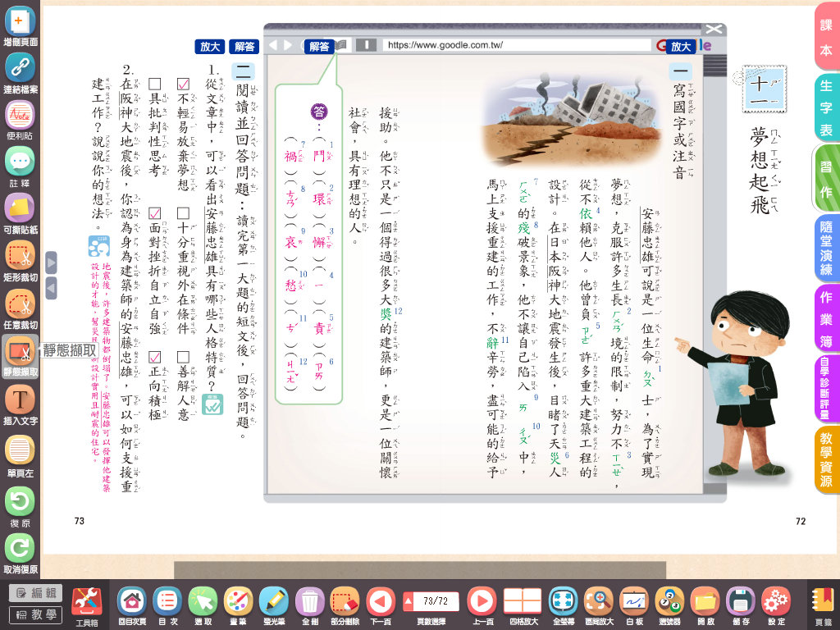Click the browser back arrow
Image resolution: width=840 pixels, height=630 pixels.
click(x=272, y=45)
